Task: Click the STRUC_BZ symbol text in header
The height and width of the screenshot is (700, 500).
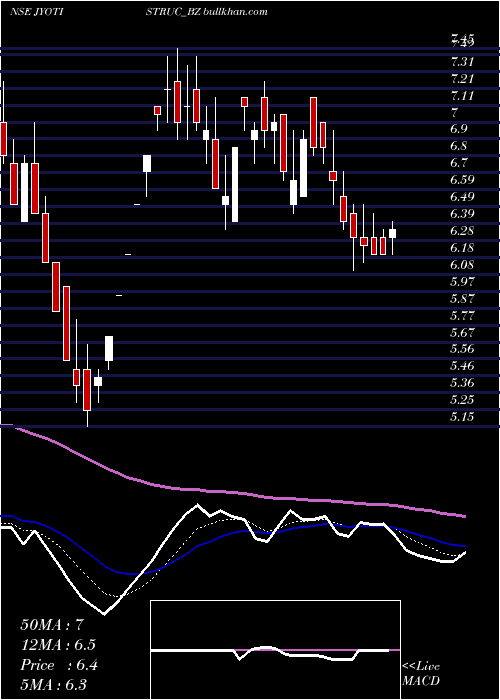Action: [172, 12]
